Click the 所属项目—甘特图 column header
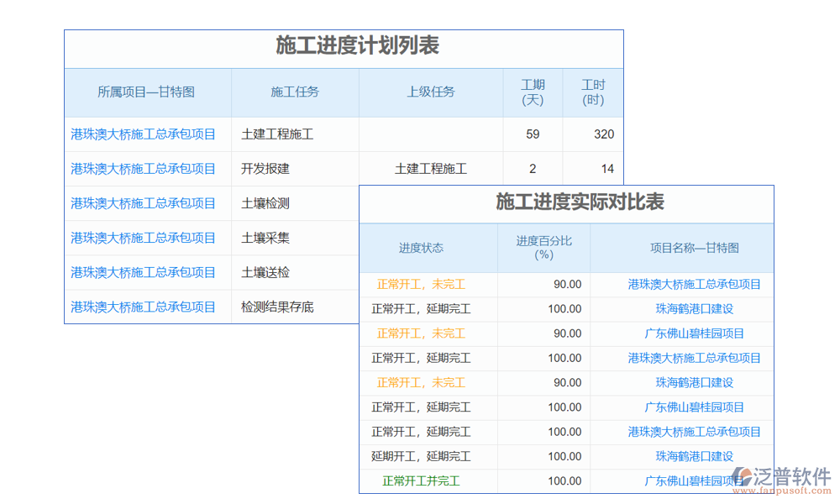840x504 pixels. (x=146, y=92)
